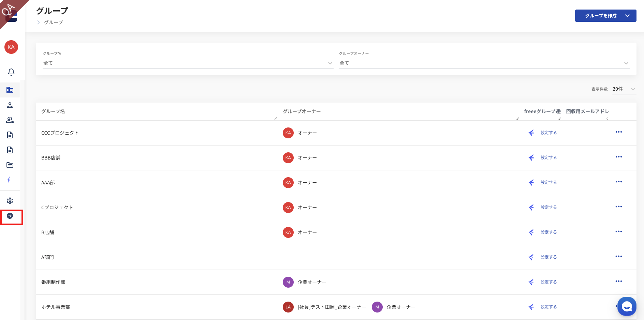Click the KA user avatar in sidebar
644x320 pixels.
coord(11,47)
